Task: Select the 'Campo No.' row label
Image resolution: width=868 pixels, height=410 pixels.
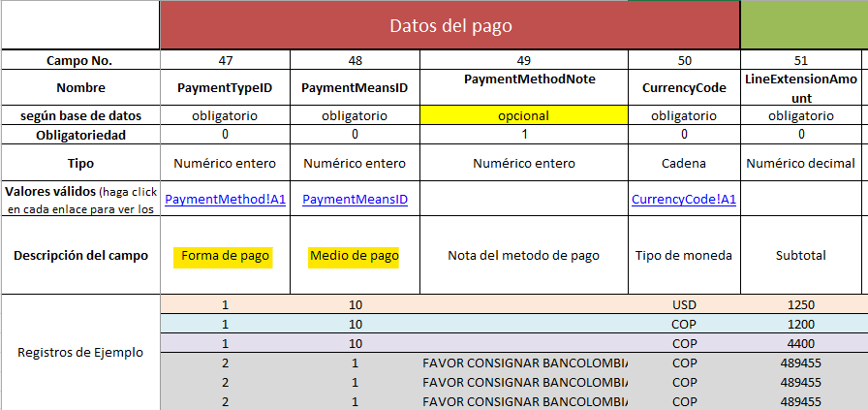Action: [x=79, y=60]
